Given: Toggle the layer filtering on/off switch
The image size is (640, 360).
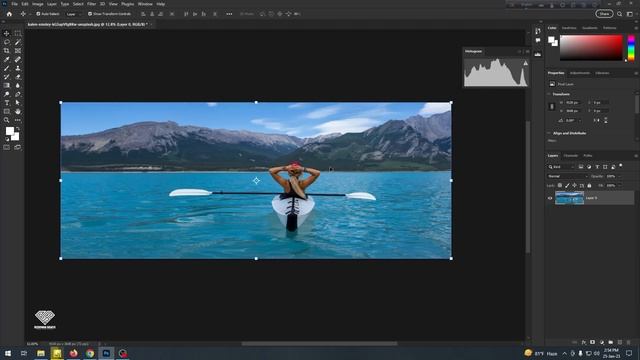Looking at the screenshot, I should pyautogui.click(x=621, y=166).
